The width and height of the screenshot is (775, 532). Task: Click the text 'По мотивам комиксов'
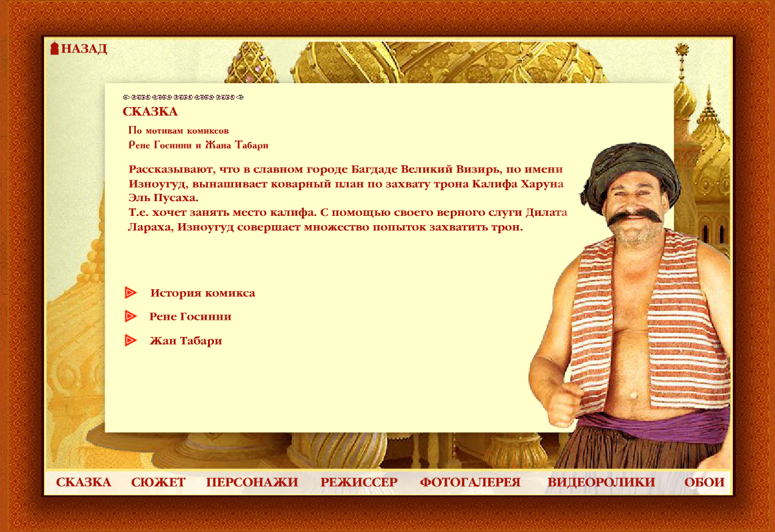(179, 130)
